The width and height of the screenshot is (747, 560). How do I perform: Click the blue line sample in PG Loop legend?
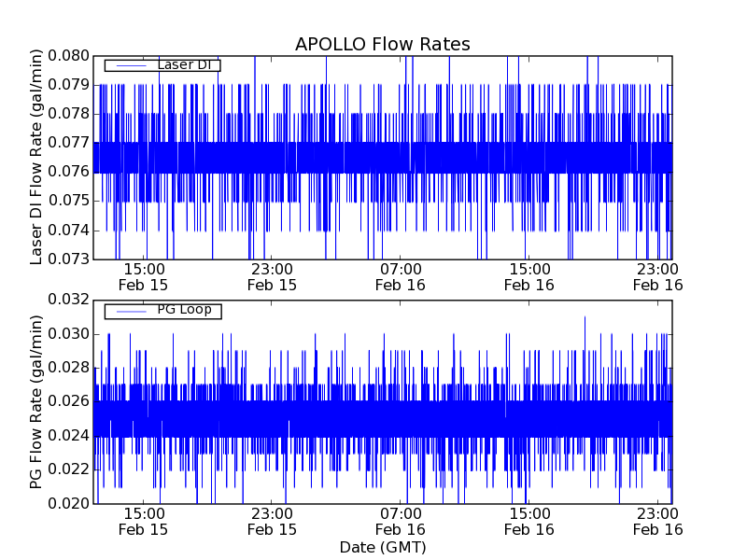(x=128, y=310)
